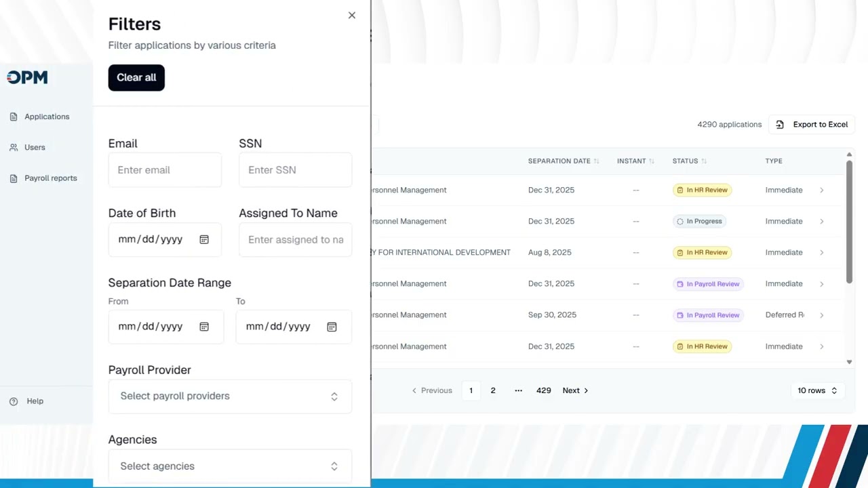Select page 1 in pagination
The image size is (868, 488).
(x=471, y=391)
